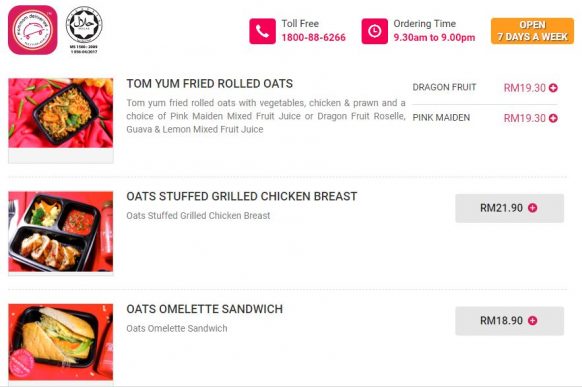
Task: Click plus icon beside RM21.90
Action: click(532, 208)
